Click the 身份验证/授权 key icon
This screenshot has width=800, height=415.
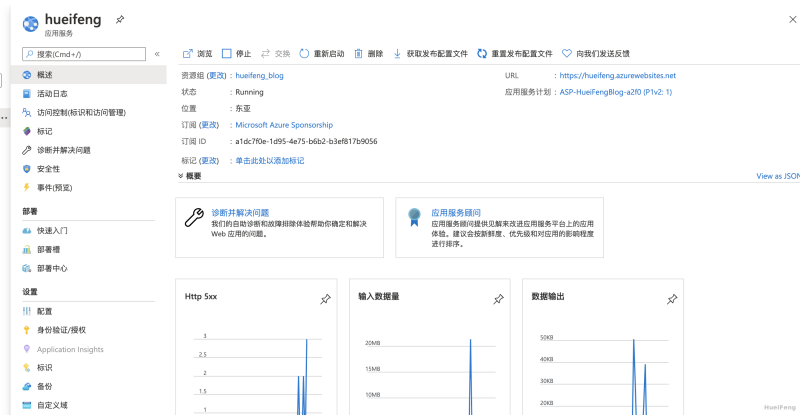27,330
